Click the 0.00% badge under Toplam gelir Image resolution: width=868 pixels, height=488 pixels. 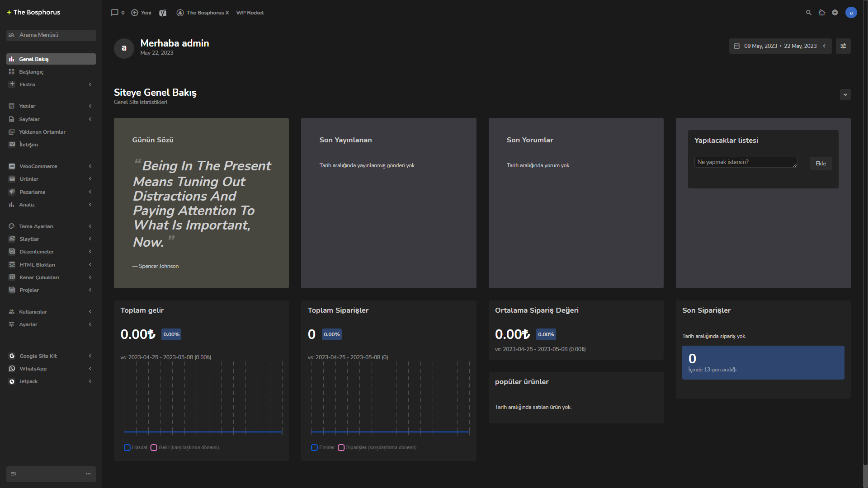[x=171, y=334]
